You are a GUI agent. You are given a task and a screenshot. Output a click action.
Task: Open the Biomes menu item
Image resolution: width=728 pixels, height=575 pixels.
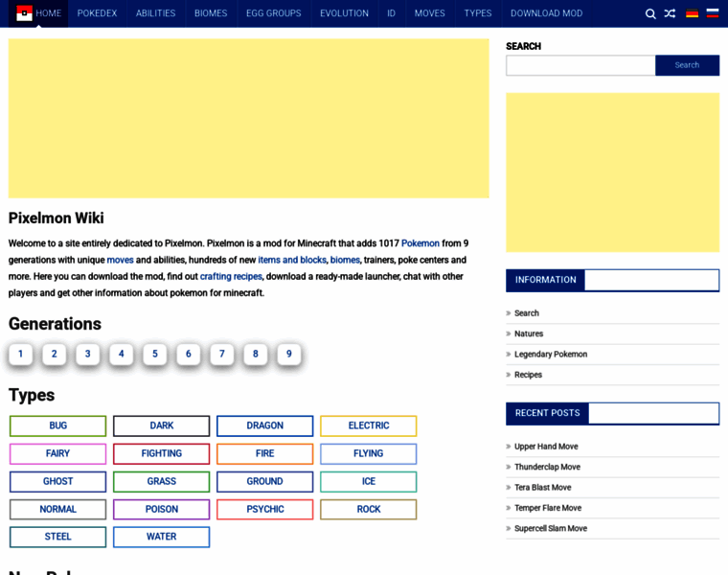pos(211,13)
